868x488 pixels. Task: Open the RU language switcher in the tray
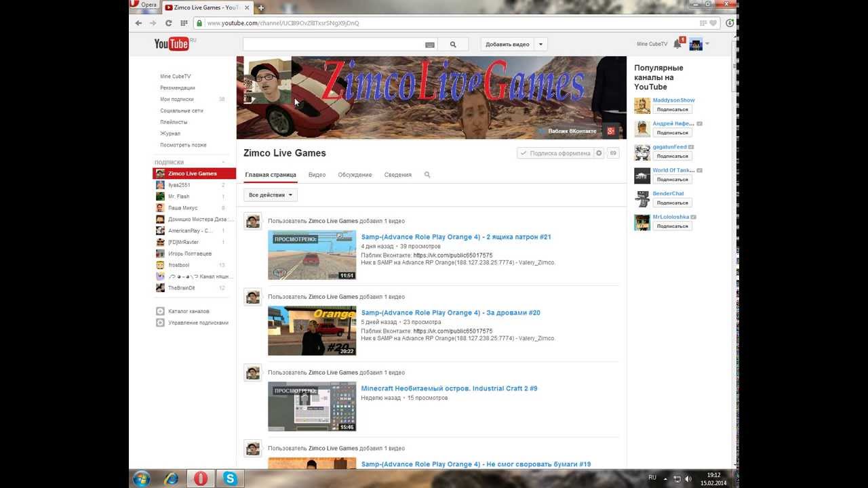(652, 477)
